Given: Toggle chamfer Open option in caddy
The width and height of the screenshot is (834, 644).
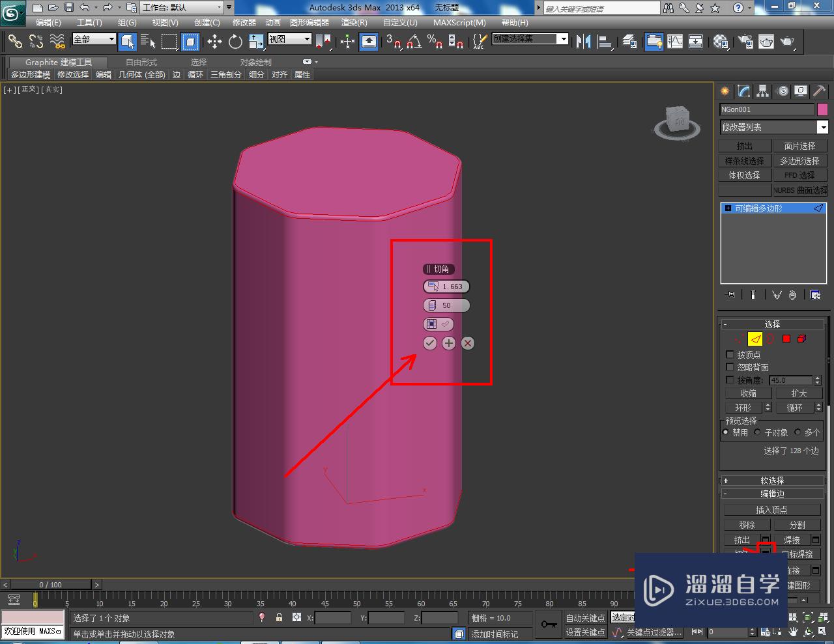Looking at the screenshot, I should tap(438, 324).
